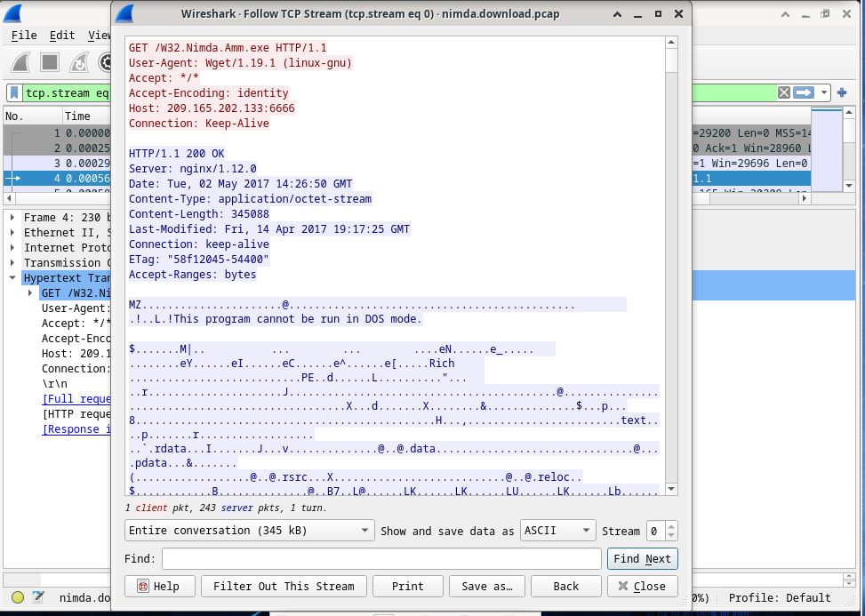Click the stop capture square icon
865x616 pixels.
click(x=50, y=62)
